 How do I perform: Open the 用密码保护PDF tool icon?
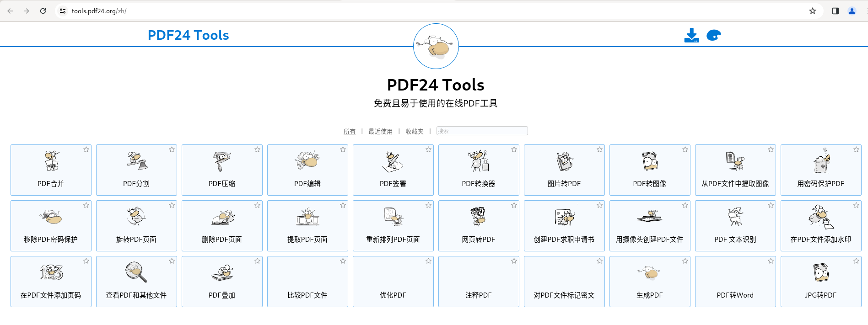[x=821, y=161]
